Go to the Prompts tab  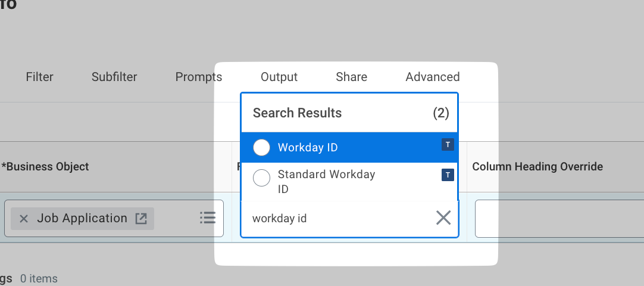[198, 77]
